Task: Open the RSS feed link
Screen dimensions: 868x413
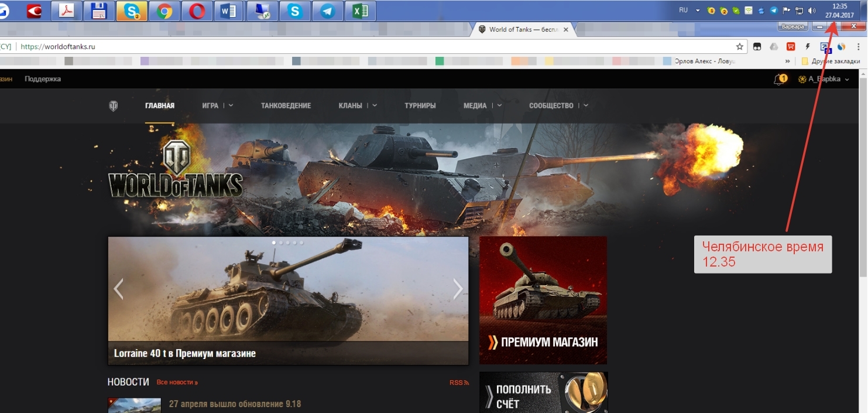Action: pyautogui.click(x=459, y=383)
